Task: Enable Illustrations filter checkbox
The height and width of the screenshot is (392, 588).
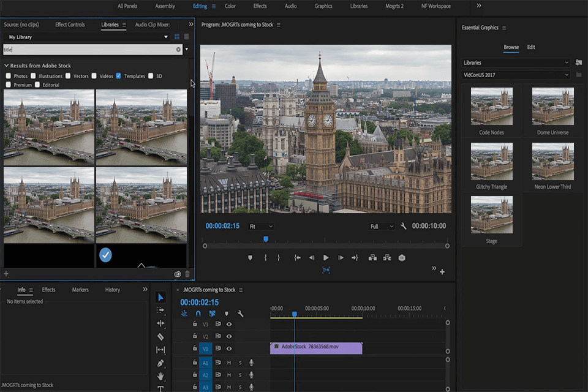Action: click(x=33, y=76)
